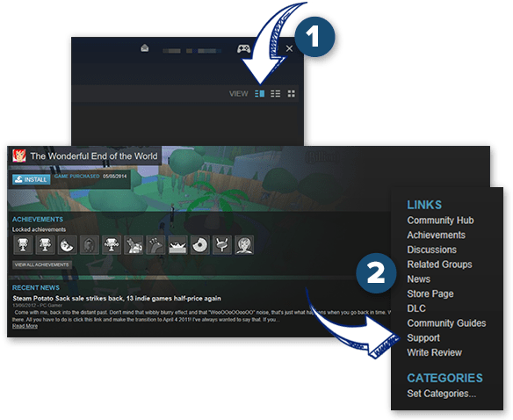
Task: Switch library to grid view
Action: point(291,94)
